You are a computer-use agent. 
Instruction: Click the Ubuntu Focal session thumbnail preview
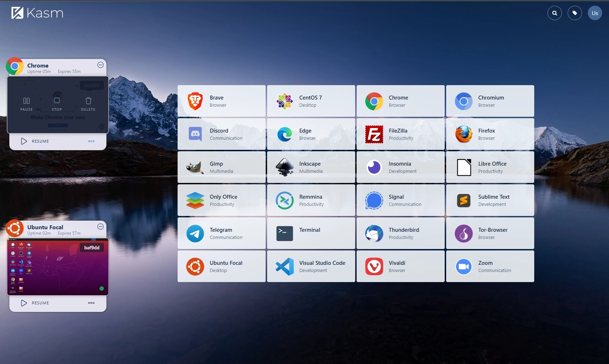[58, 267]
